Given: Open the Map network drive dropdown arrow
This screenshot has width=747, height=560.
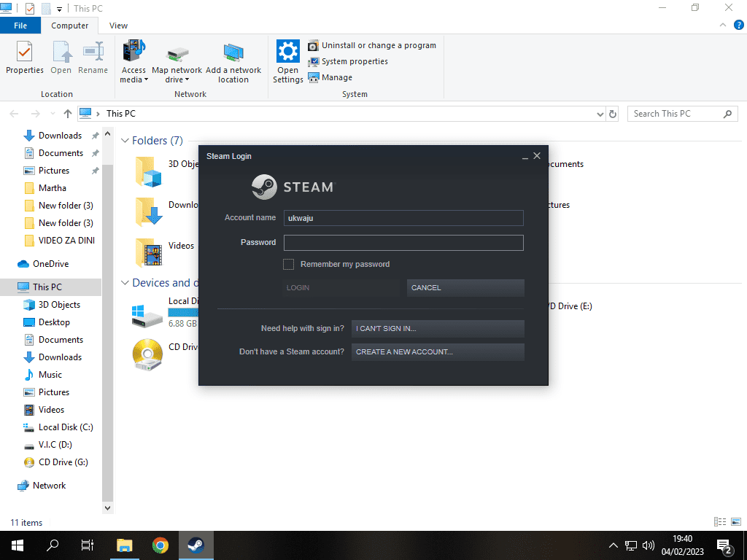Looking at the screenshot, I should [x=187, y=80].
